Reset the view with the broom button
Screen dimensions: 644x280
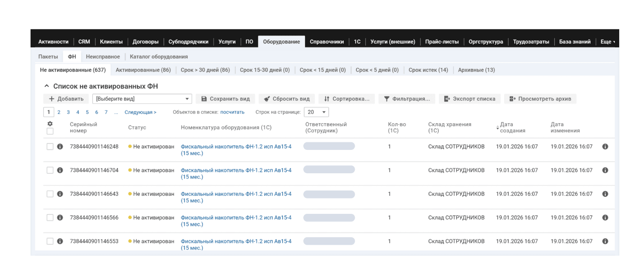(x=286, y=99)
